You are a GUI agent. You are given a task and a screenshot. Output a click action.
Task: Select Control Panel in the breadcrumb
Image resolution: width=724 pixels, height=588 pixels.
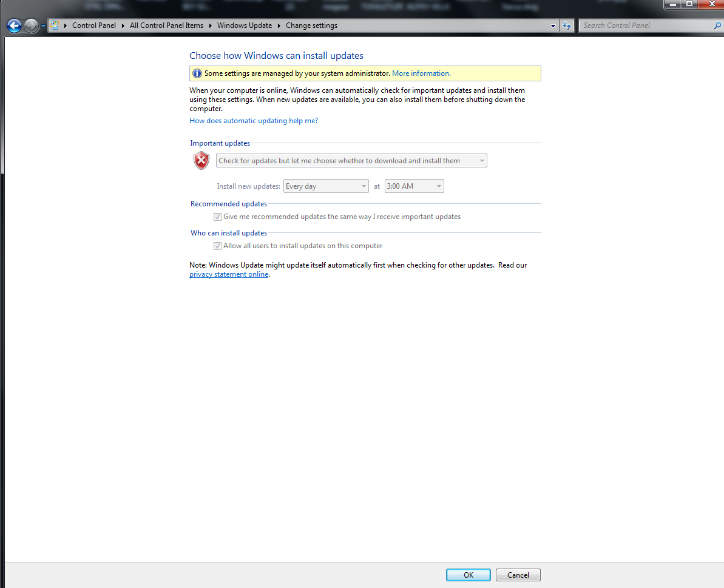click(x=93, y=25)
